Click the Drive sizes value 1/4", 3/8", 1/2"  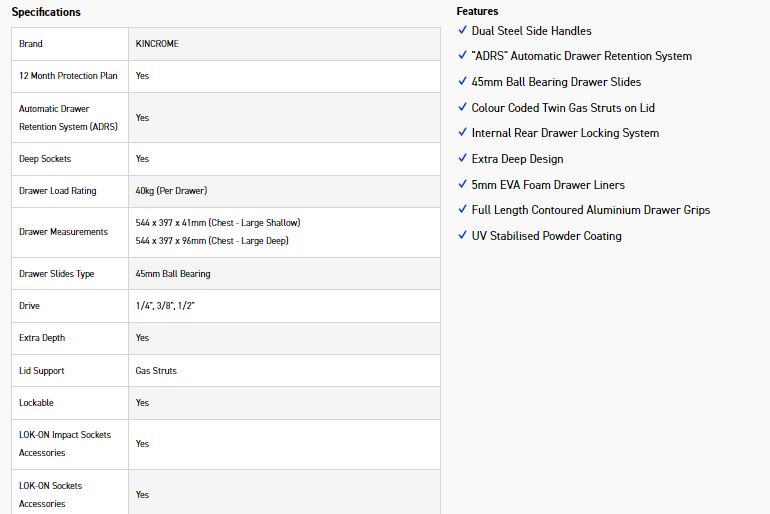[x=165, y=306]
